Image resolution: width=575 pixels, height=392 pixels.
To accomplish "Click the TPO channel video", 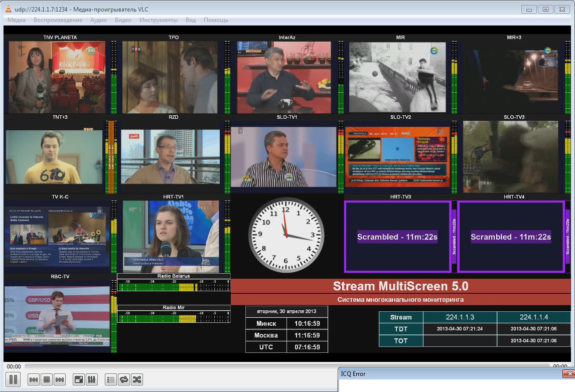I will click(x=170, y=77).
